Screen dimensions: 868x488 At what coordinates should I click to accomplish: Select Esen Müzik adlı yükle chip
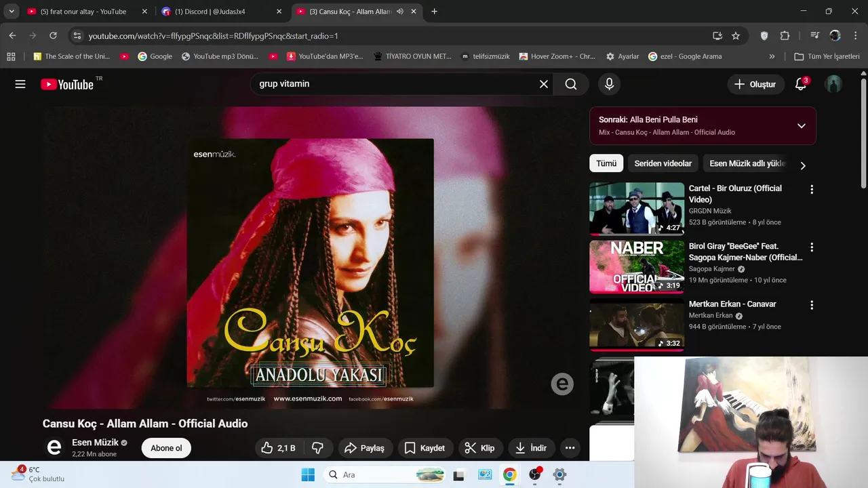point(747,163)
